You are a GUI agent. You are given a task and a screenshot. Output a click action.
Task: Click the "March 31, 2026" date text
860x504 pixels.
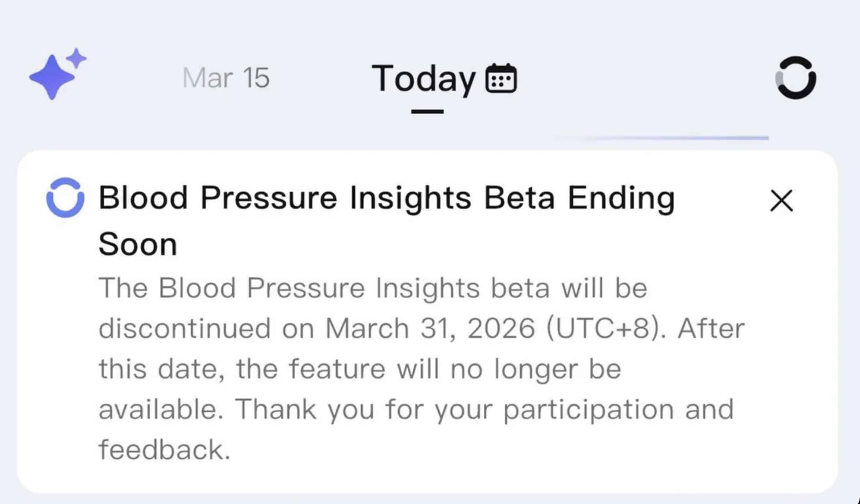[430, 328]
